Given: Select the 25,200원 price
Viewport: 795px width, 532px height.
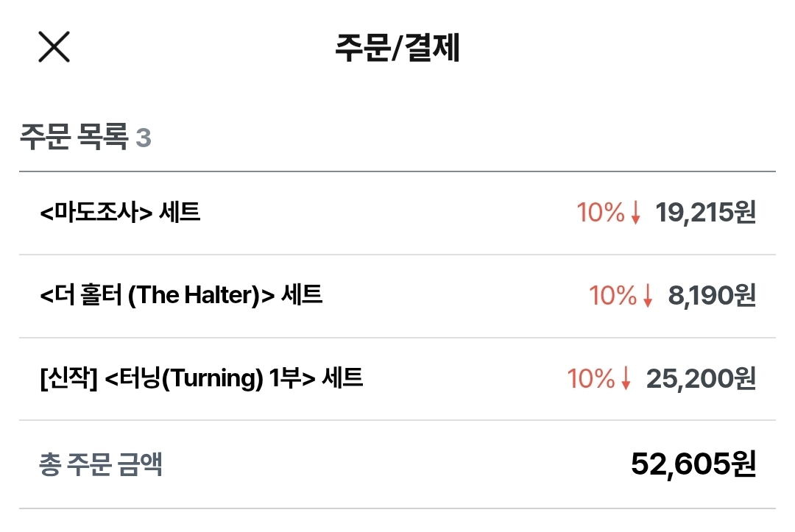Looking at the screenshot, I should pyautogui.click(x=701, y=380).
